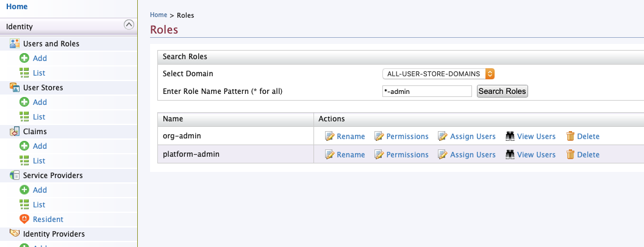Click the View Users binoculars icon for org-admin
This screenshot has height=247, width=644.
[510, 136]
